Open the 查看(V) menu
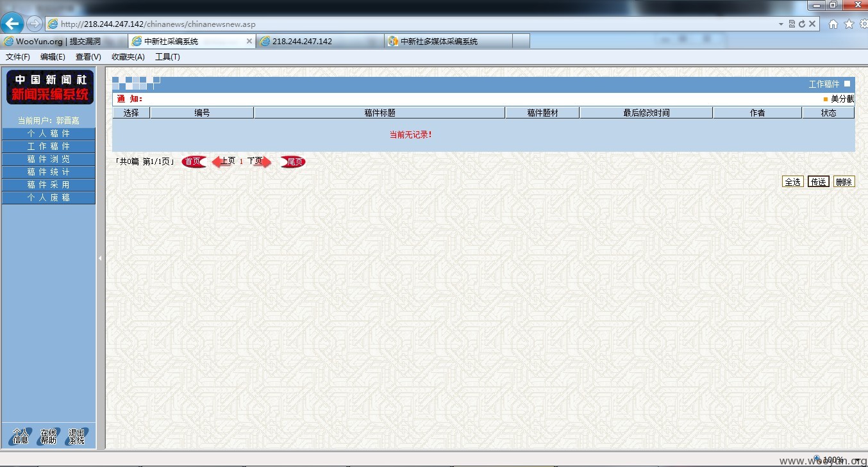The height and width of the screenshot is (467, 868). (88, 57)
